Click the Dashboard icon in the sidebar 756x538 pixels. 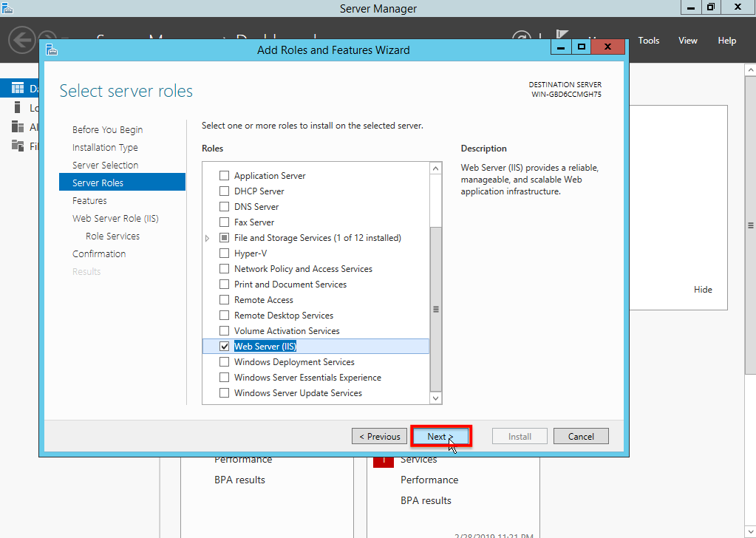pyautogui.click(x=17, y=88)
